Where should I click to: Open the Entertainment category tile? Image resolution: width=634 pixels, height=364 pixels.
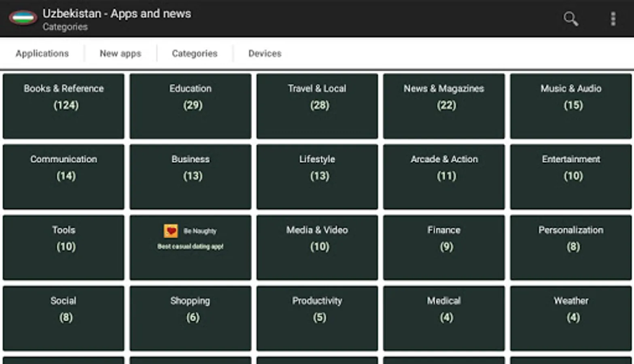(x=571, y=177)
